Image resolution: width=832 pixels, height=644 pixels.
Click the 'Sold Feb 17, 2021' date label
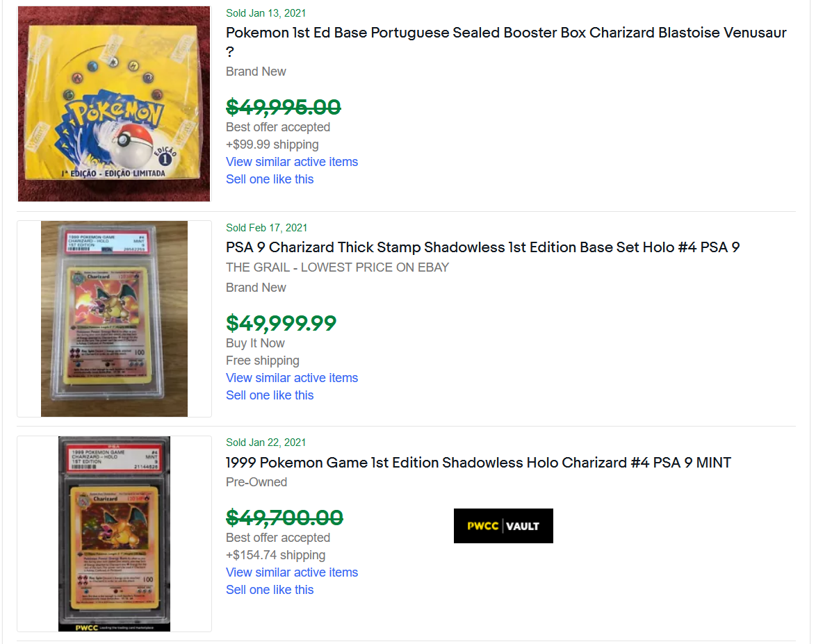point(266,228)
